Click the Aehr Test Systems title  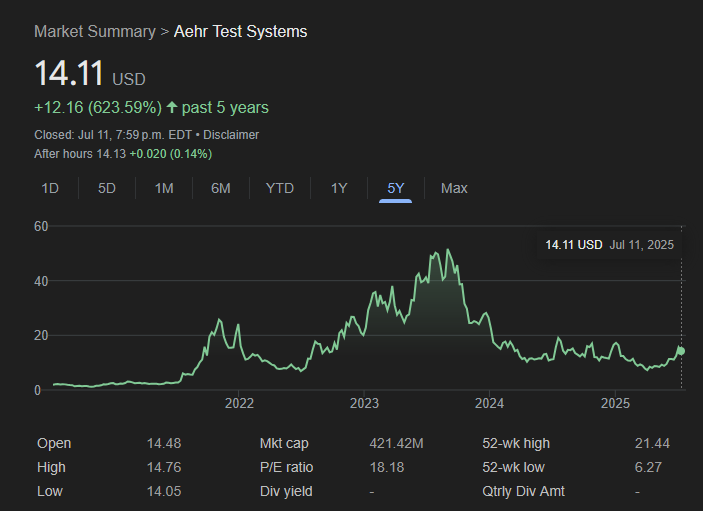coord(240,32)
